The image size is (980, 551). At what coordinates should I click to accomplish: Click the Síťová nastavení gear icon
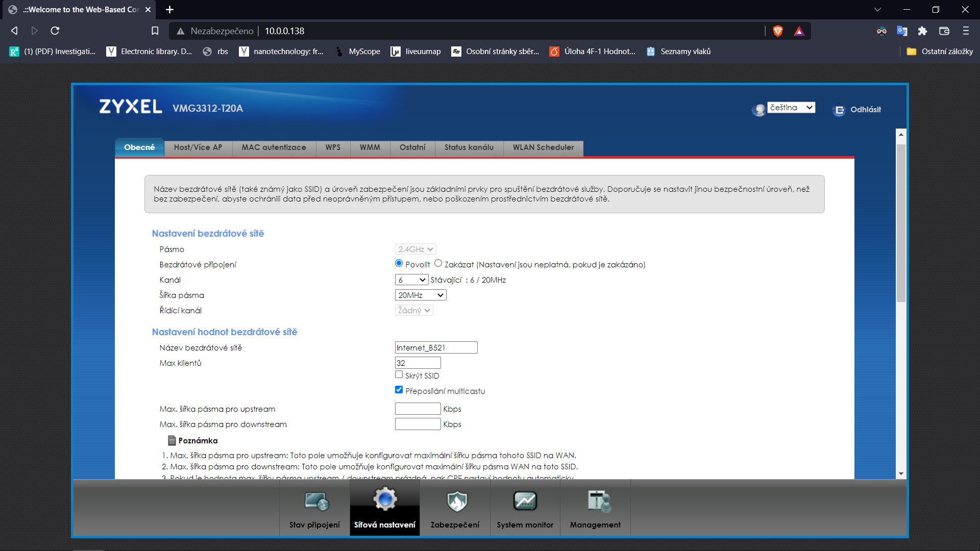coord(385,499)
